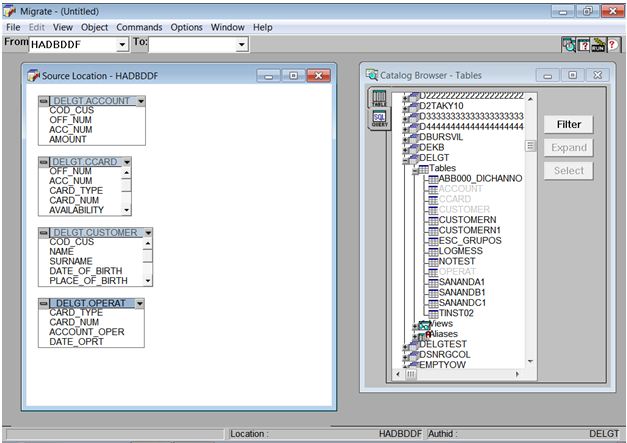Click the Expand button in Catalog Browser
The width and height of the screenshot is (627, 443).
coord(568,148)
